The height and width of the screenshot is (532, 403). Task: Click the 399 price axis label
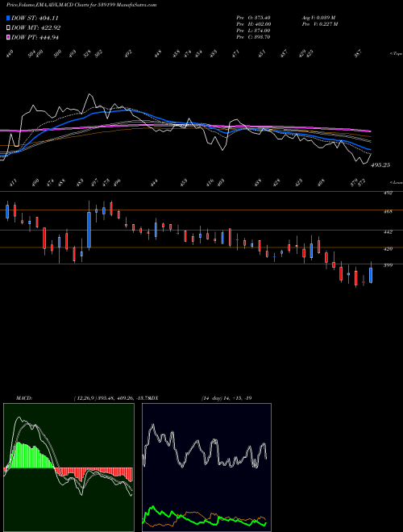click(x=388, y=265)
